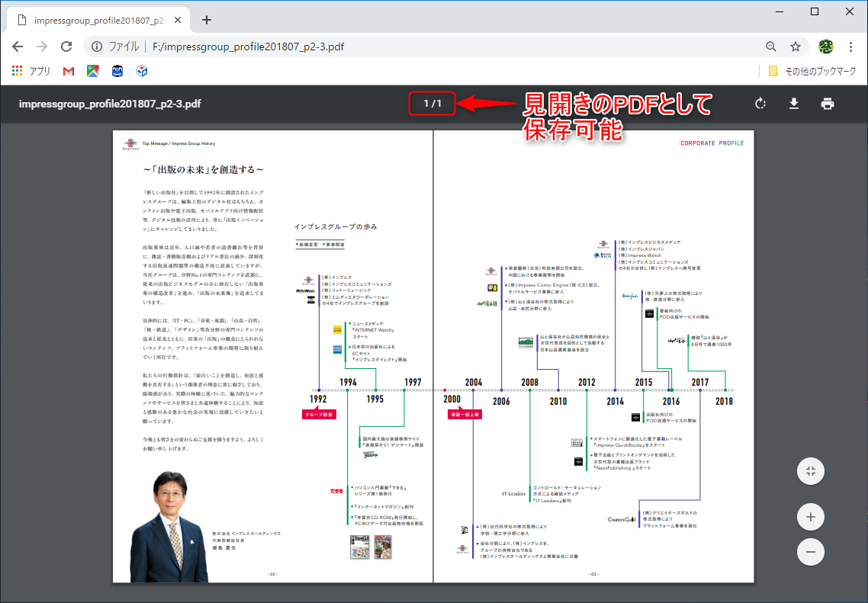
Task: Zoom out of the PDF
Action: tap(810, 551)
